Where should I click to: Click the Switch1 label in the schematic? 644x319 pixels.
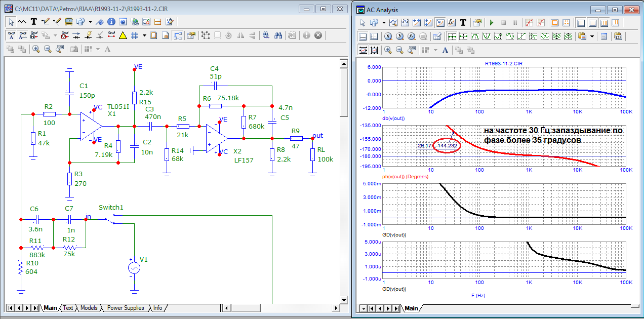point(111,208)
